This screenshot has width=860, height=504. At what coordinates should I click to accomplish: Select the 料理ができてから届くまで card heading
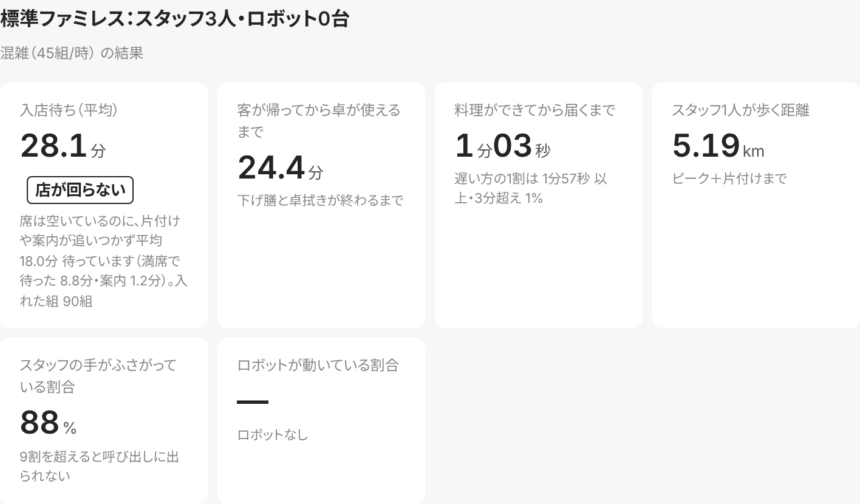[x=535, y=110]
